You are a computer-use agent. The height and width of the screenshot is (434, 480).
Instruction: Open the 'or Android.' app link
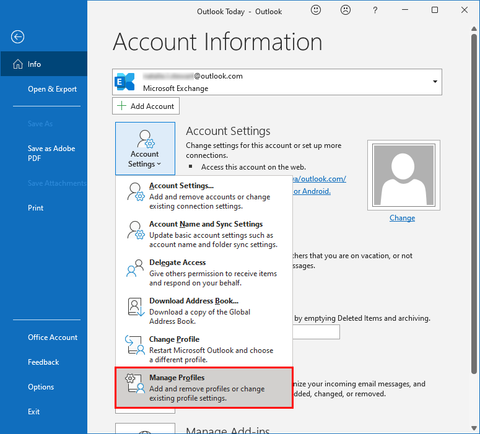click(x=312, y=191)
